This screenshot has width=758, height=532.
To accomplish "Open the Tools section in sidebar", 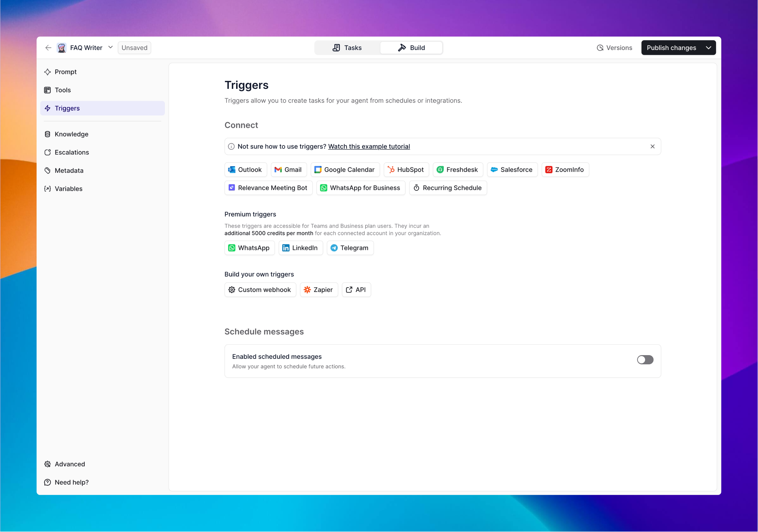I will click(x=102, y=90).
